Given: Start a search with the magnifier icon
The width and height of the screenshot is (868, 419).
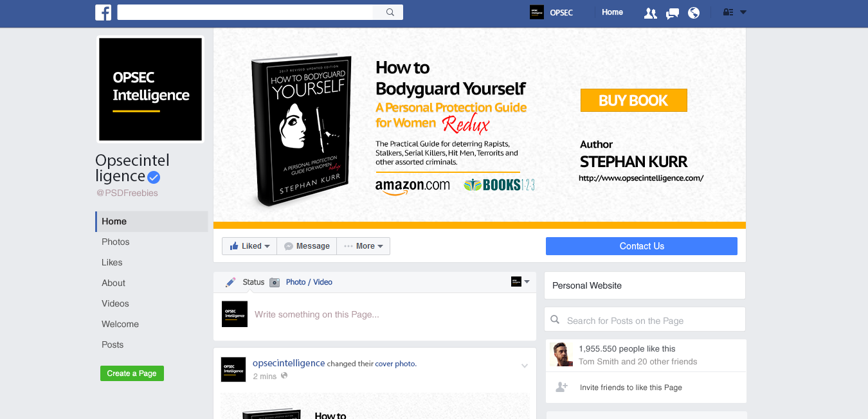Looking at the screenshot, I should point(390,12).
